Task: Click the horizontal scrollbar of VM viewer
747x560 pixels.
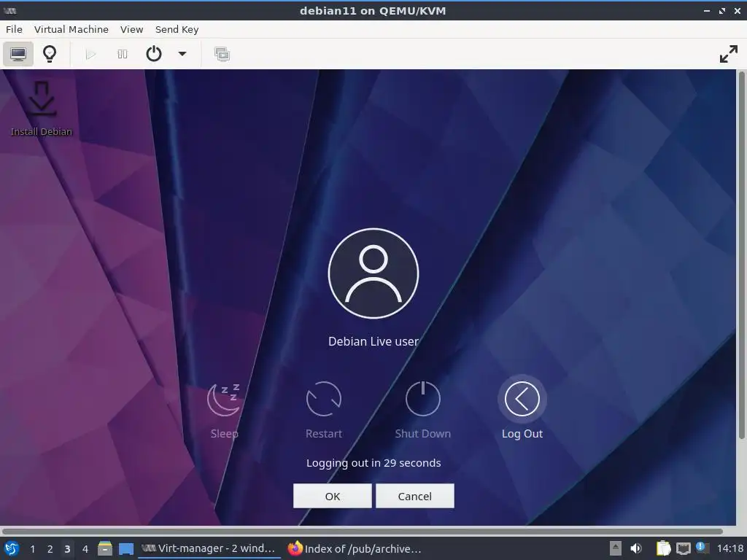Action: pyautogui.click(x=362, y=531)
